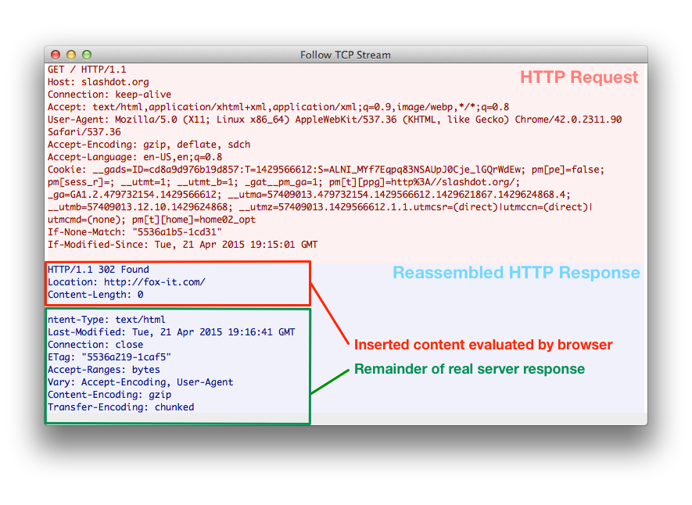692x505 pixels.
Task: Minimize window with the yellow button
Action: [71, 54]
